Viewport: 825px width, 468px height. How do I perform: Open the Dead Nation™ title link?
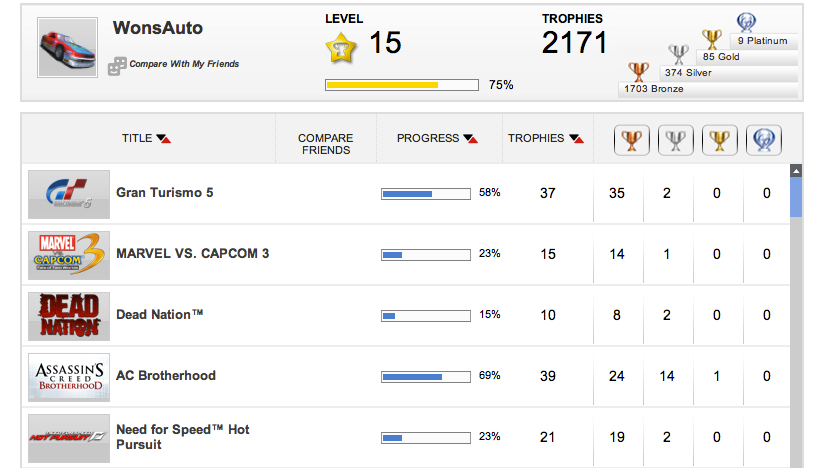(x=160, y=314)
